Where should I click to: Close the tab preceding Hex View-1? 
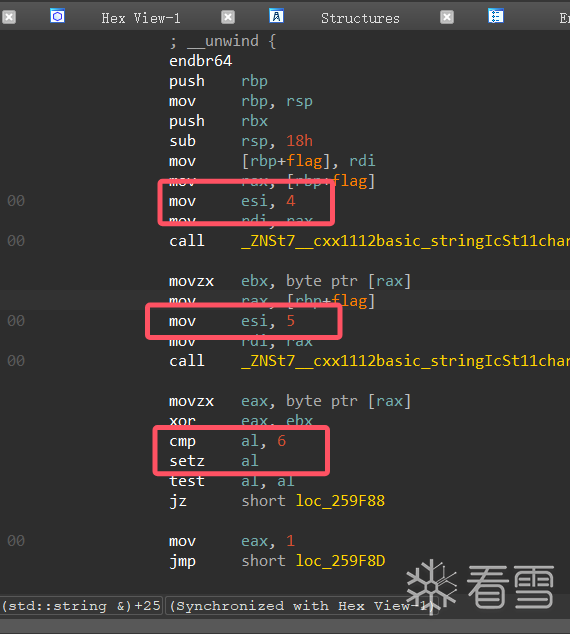coord(9,17)
